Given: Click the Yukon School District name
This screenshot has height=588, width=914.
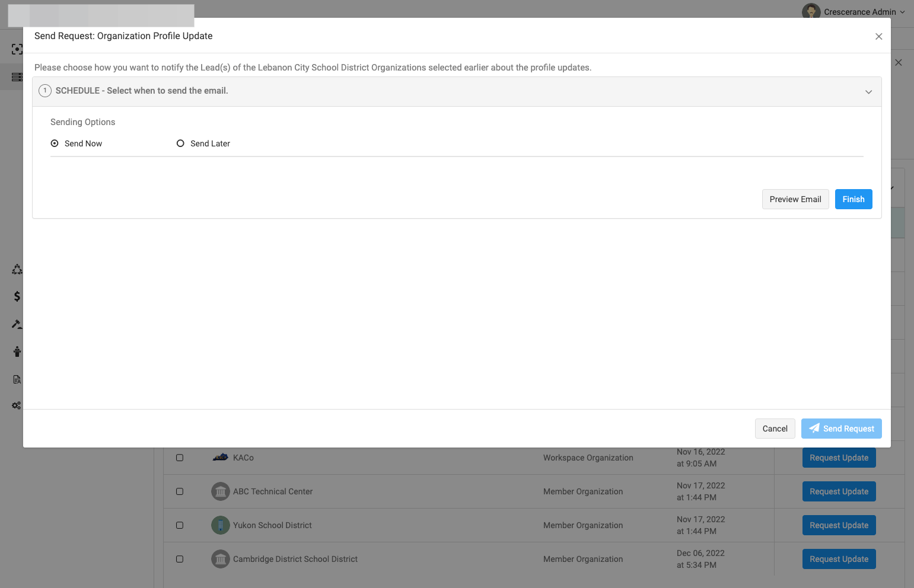Looking at the screenshot, I should click(272, 525).
